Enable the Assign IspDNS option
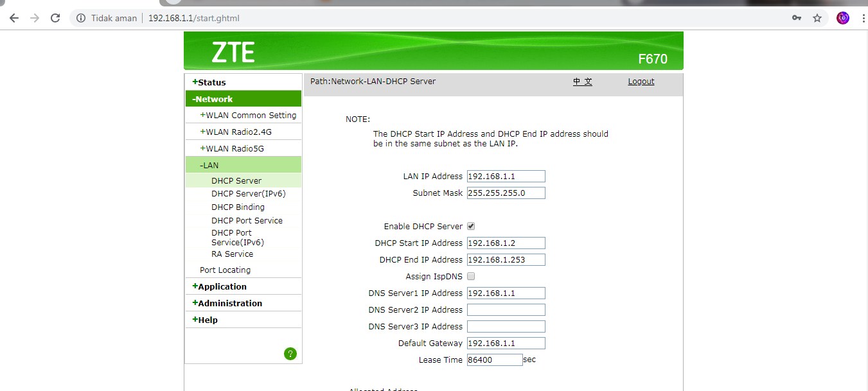The height and width of the screenshot is (391, 868). pyautogui.click(x=471, y=276)
